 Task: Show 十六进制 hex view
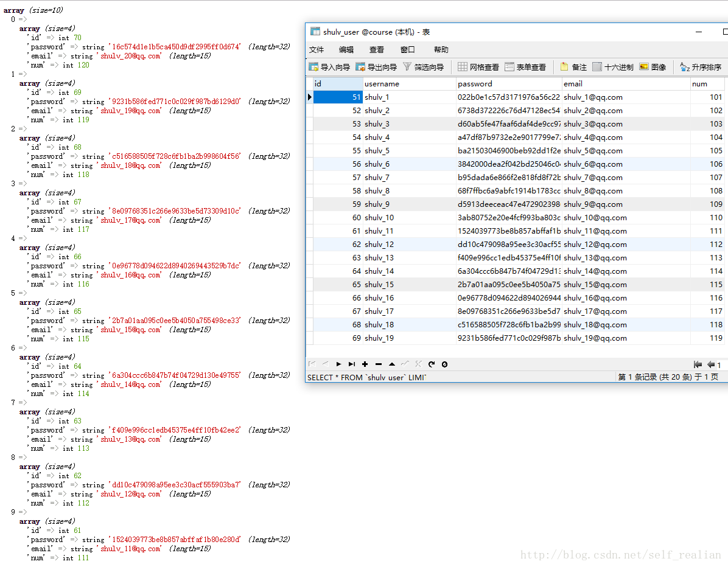coord(613,67)
